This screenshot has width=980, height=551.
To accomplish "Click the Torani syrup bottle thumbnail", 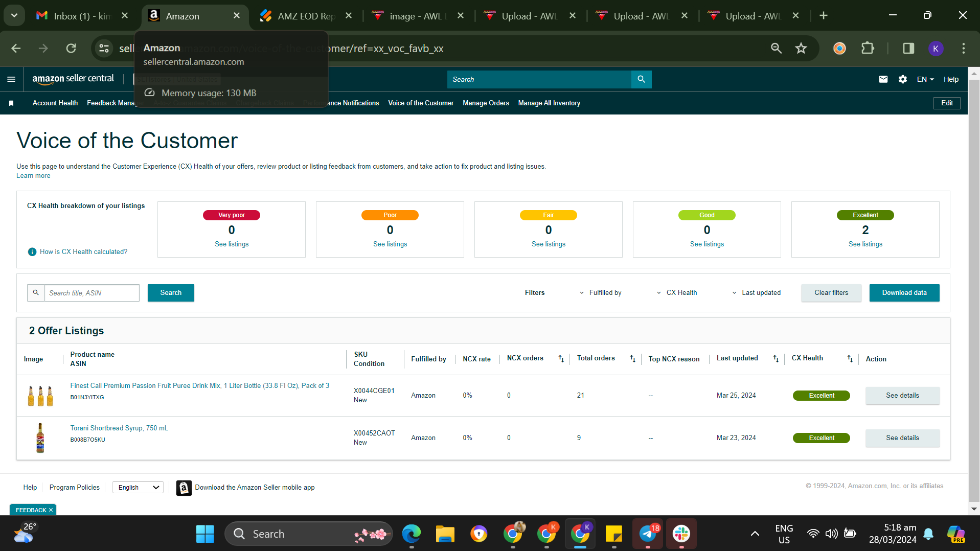I will pyautogui.click(x=40, y=438).
